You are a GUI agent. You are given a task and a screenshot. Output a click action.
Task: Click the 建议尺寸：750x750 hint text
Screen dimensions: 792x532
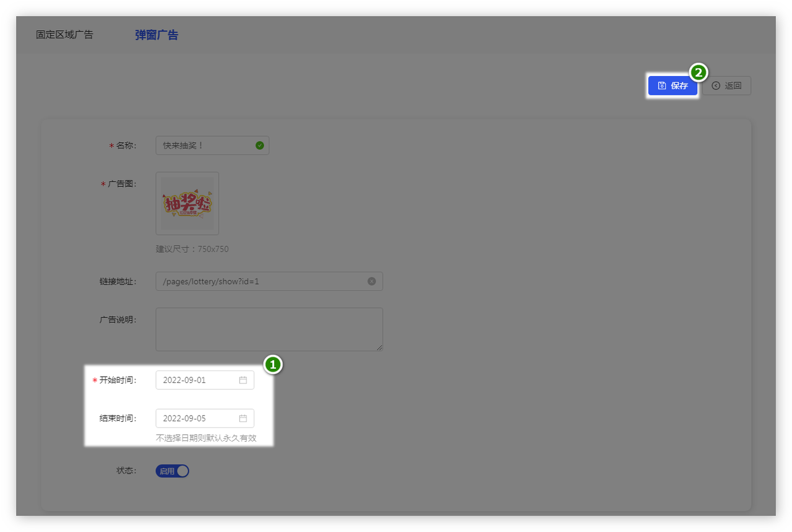coord(192,249)
